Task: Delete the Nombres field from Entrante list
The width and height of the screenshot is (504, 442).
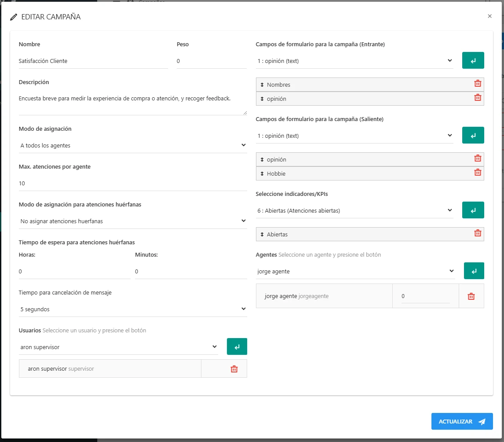Action: [478, 84]
